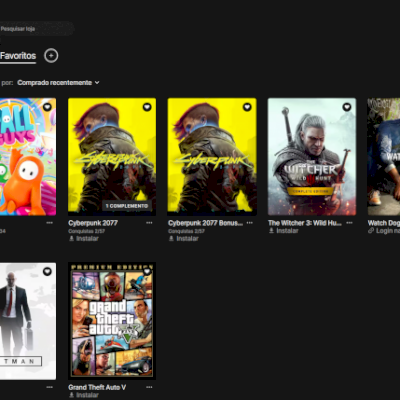Unfavorite Fall Guys via its heart icon
Image resolution: width=400 pixels, height=400 pixels.
(47, 107)
